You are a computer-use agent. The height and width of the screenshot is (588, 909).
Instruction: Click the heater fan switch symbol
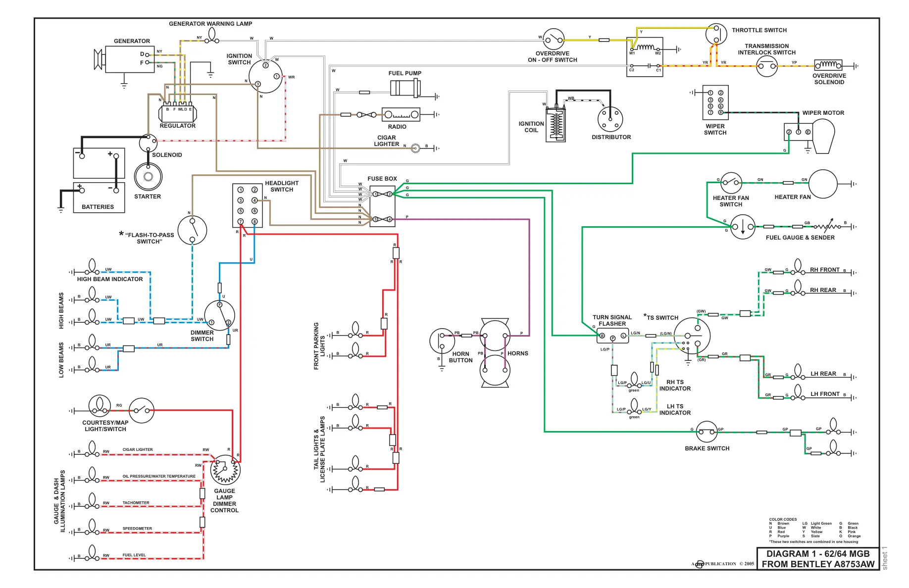tap(731, 183)
